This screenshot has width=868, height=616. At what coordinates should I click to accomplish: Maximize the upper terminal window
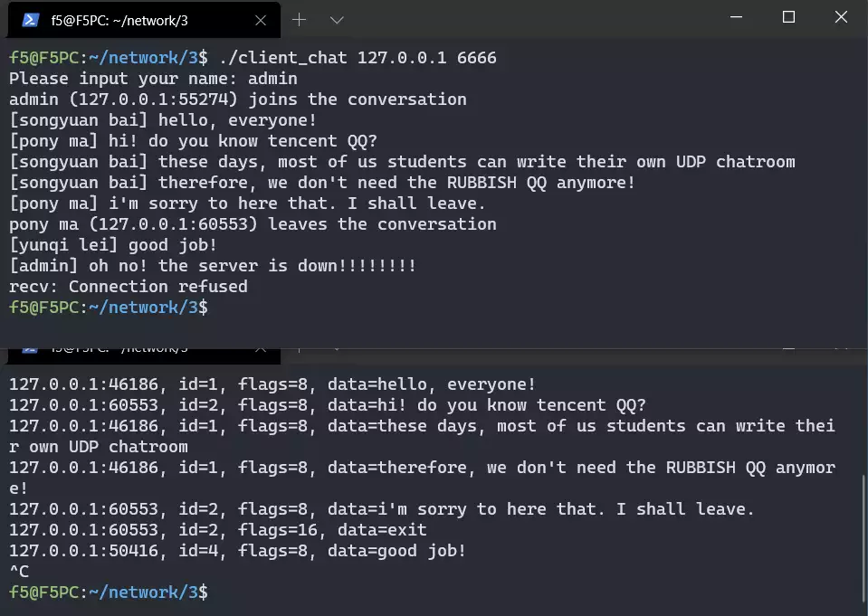tap(788, 17)
